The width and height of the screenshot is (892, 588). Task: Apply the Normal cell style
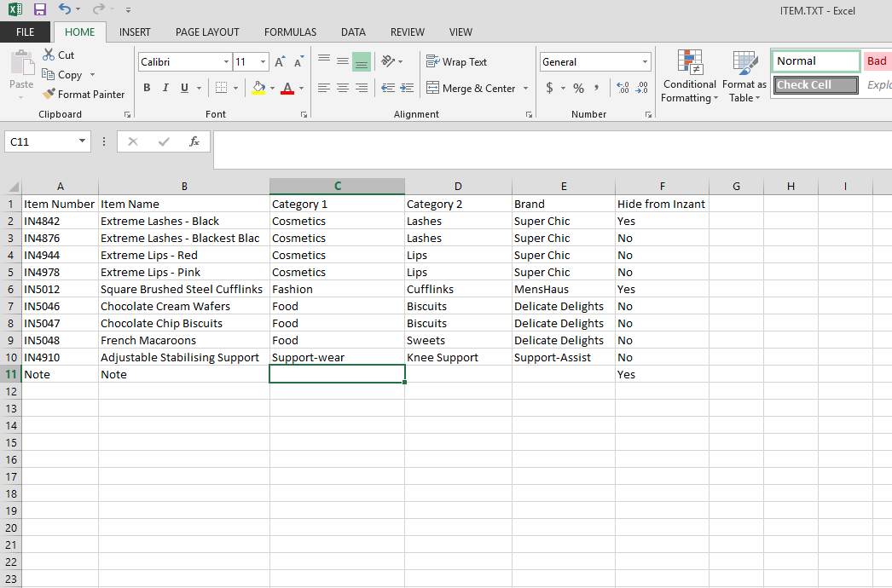pos(815,61)
